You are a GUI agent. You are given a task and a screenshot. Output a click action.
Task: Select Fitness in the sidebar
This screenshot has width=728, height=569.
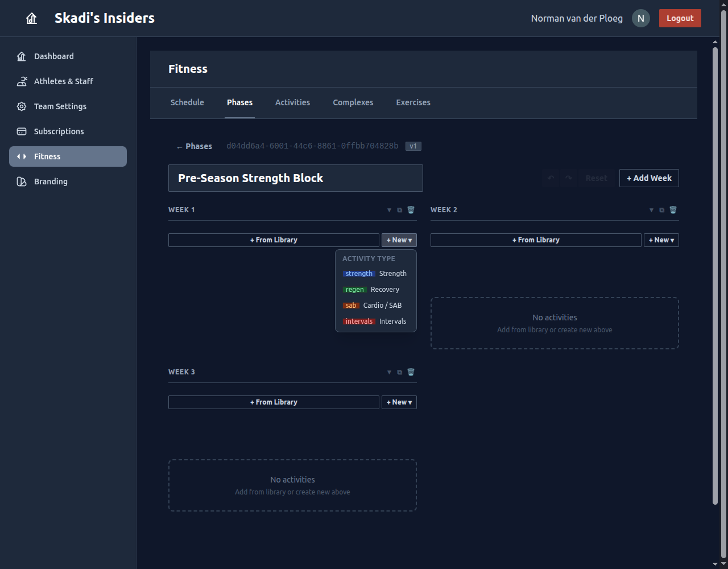click(x=68, y=156)
